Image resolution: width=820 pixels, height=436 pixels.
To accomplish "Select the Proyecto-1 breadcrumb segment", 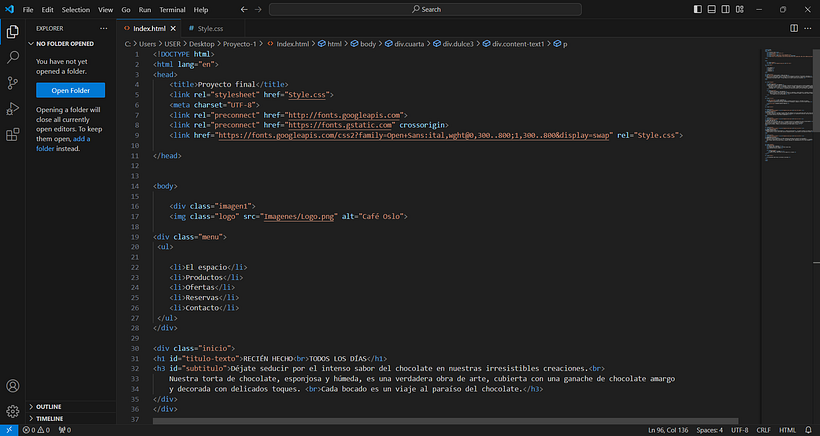I will point(240,44).
